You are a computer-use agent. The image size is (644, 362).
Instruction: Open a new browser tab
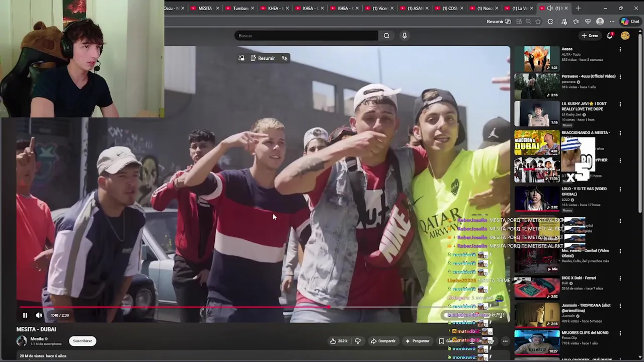[578, 8]
